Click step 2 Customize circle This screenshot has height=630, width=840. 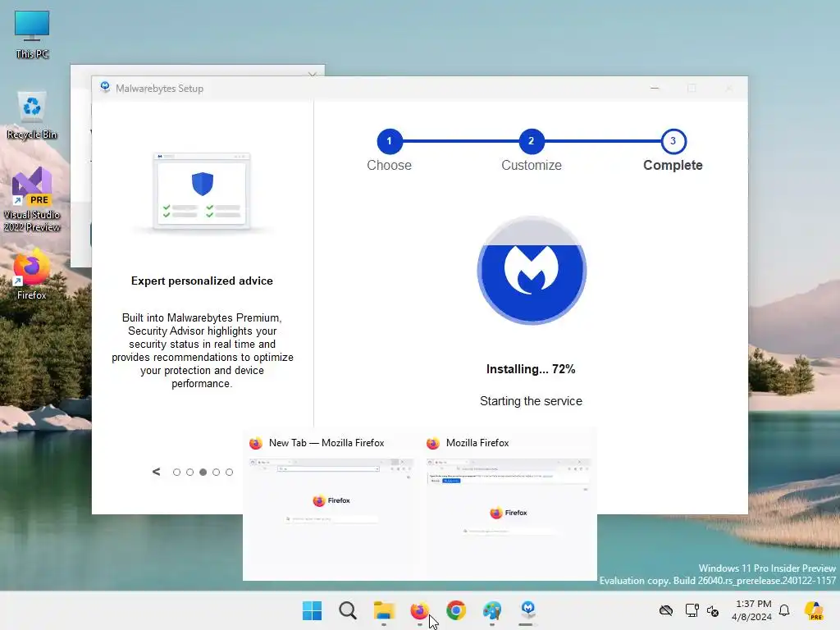point(532,141)
